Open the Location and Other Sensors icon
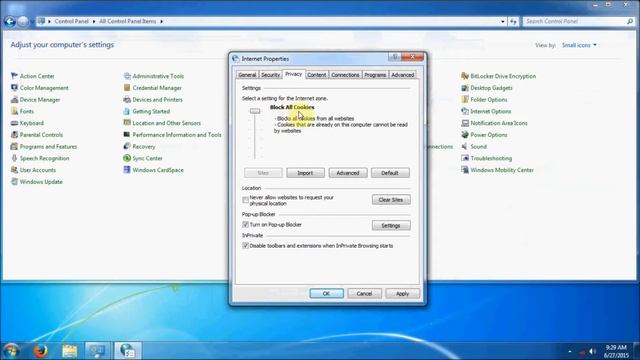The height and width of the screenshot is (360, 640). point(127,123)
